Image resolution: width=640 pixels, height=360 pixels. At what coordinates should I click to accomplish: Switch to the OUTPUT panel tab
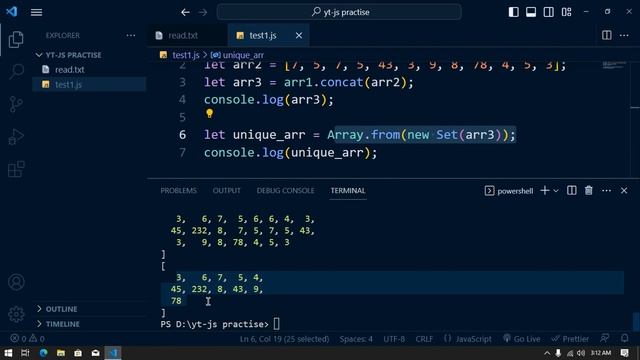227,191
